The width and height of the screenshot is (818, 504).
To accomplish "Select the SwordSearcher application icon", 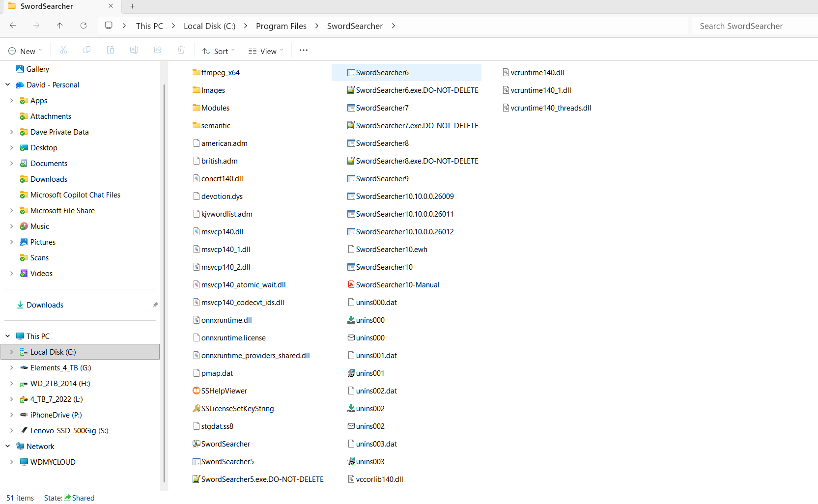I will [197, 444].
